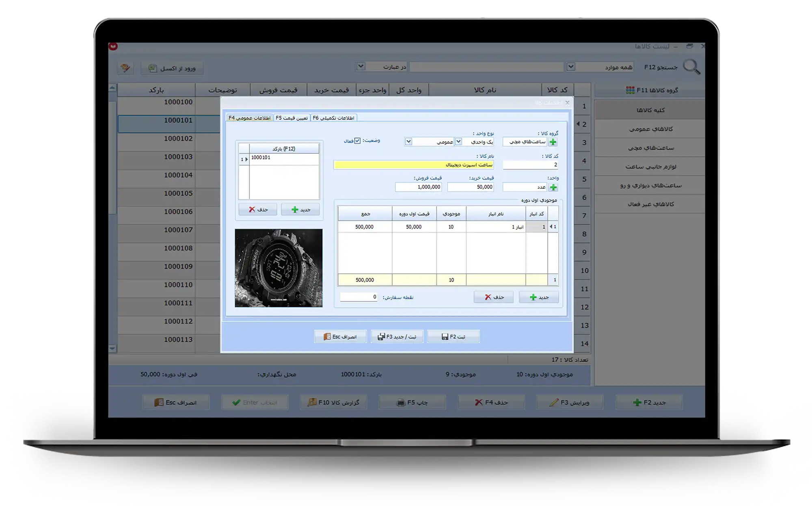The image size is (812, 506).
Task: Click sale price field showing 1,000,000
Action: (x=418, y=187)
